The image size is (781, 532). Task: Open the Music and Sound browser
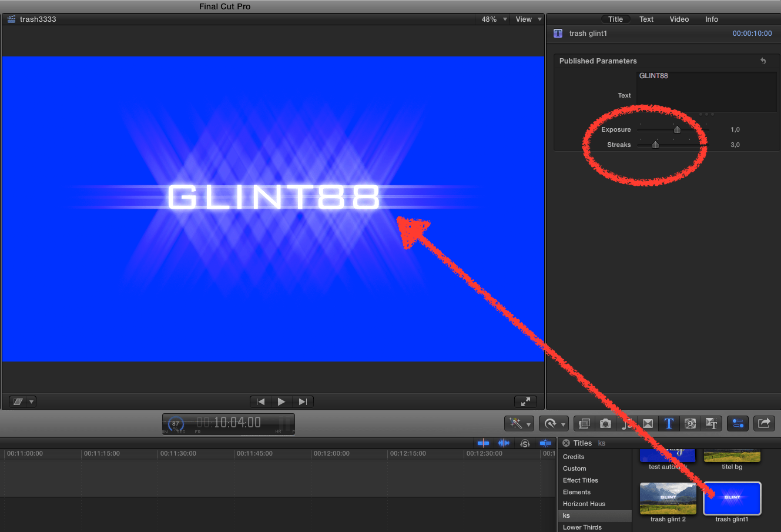pyautogui.click(x=626, y=423)
